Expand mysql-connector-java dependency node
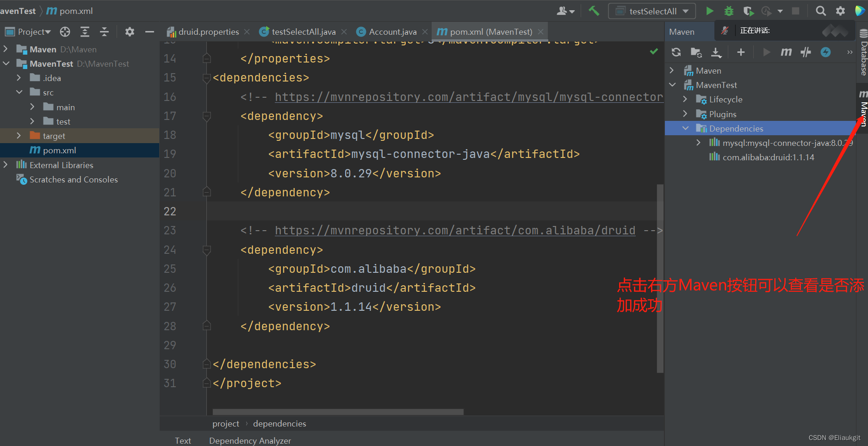868x446 pixels. [x=698, y=143]
